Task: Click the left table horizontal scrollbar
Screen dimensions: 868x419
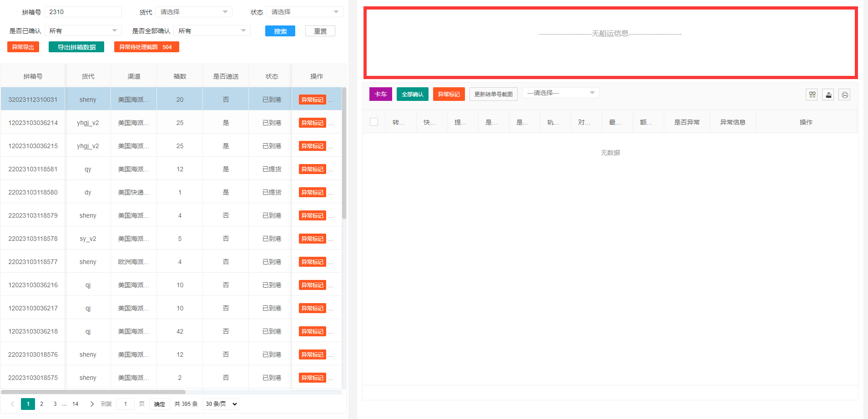Action: click(x=93, y=392)
